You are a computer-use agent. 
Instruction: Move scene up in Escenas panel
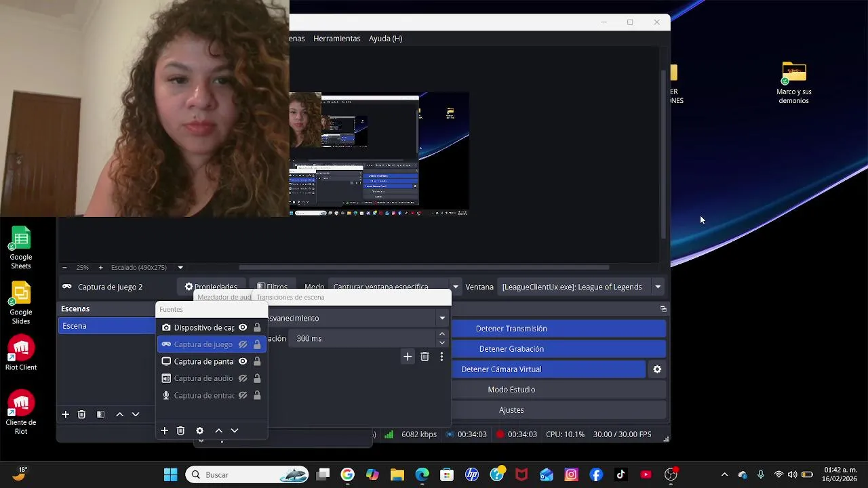click(x=119, y=414)
